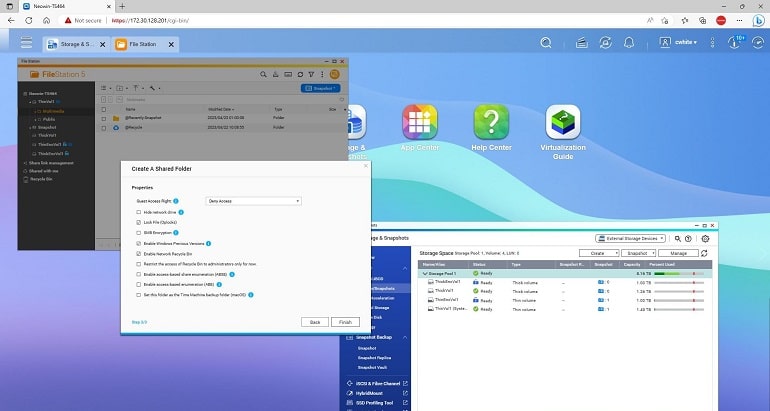Open the cwhite user account menu
The image size is (770, 411).
pyautogui.click(x=678, y=43)
